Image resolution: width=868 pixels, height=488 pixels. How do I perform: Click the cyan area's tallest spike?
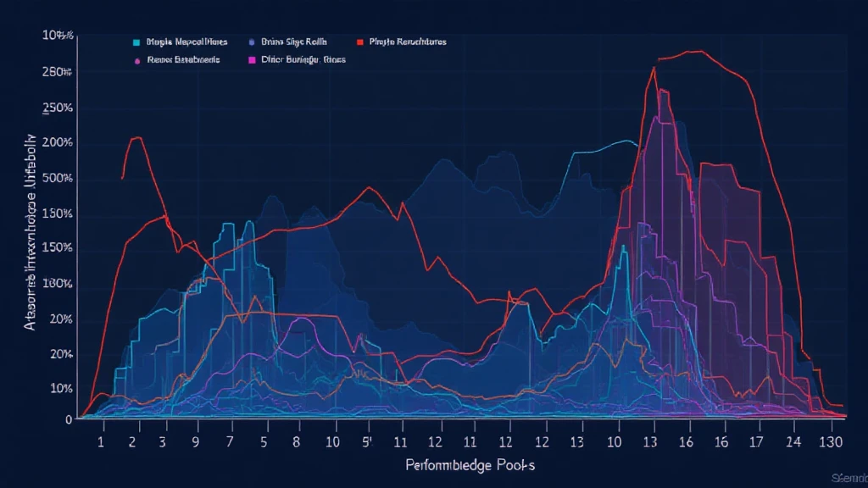click(x=248, y=220)
